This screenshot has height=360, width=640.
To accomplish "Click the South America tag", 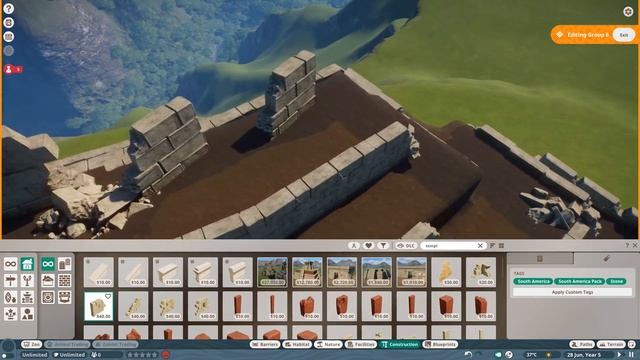I will pos(533,281).
